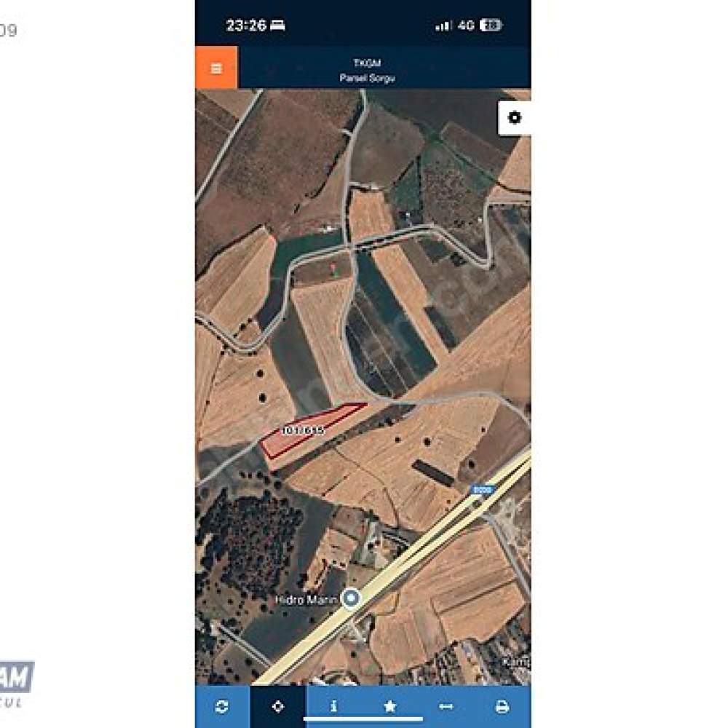Tap the 23:26 clock in status bar
Viewport: 728px width, 728px height.
(245, 25)
